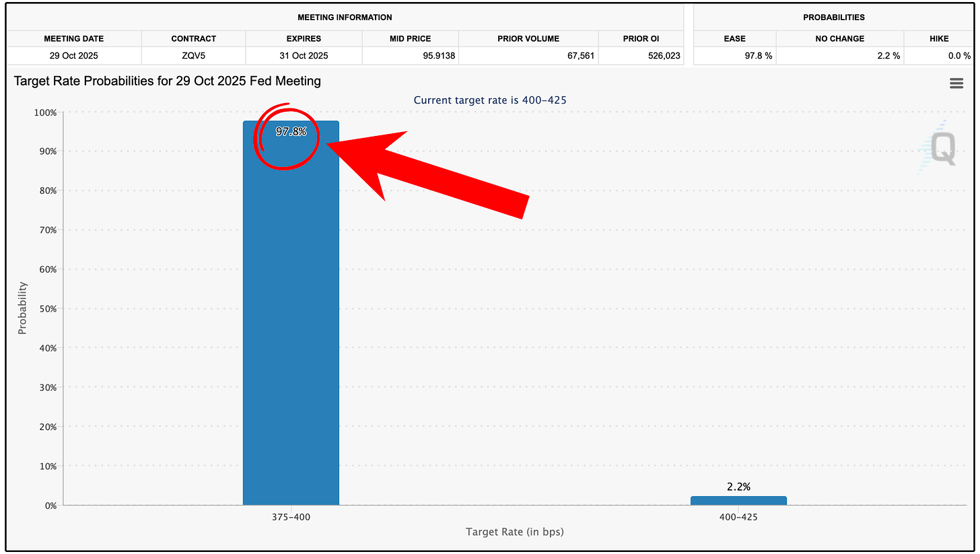The width and height of the screenshot is (980, 554).
Task: Click the NO CHANGE column header
Action: tap(839, 38)
